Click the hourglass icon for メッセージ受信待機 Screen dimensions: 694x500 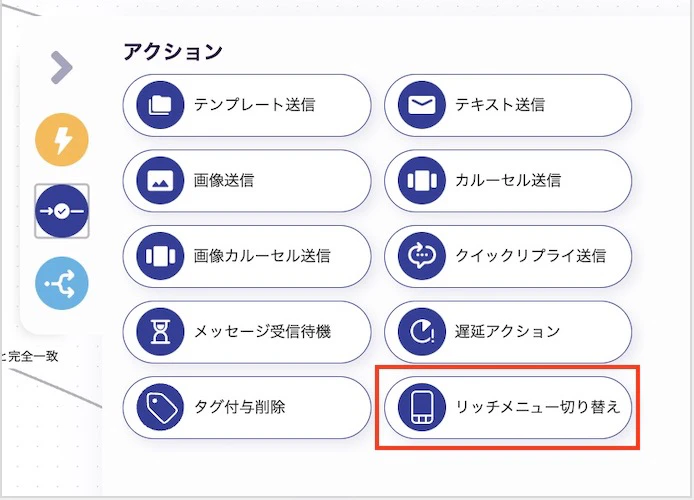[160, 332]
